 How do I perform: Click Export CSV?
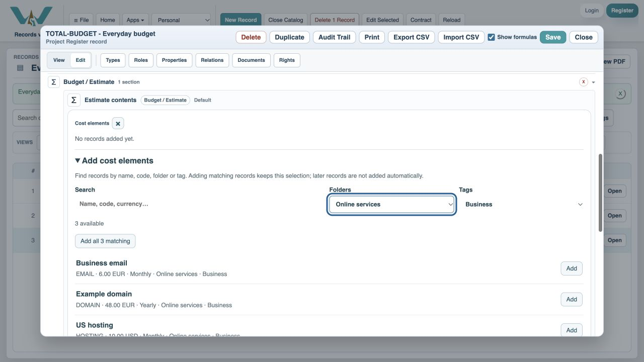click(x=411, y=37)
